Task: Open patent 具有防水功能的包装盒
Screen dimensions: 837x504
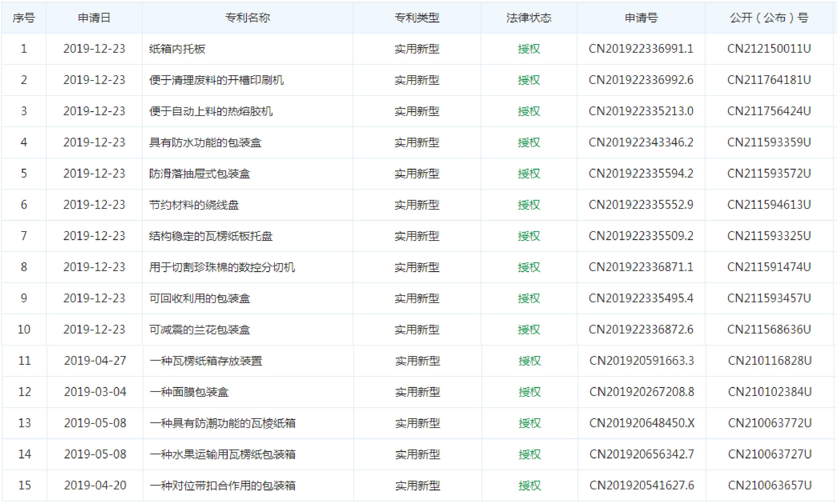Action: pyautogui.click(x=205, y=143)
